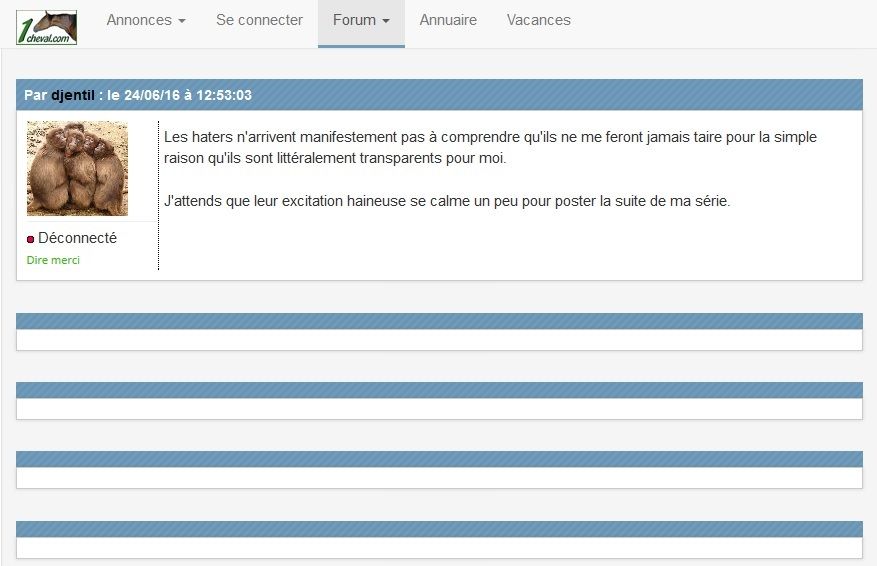
Task: Click the sentence starting with J'attends que
Action: (x=446, y=200)
